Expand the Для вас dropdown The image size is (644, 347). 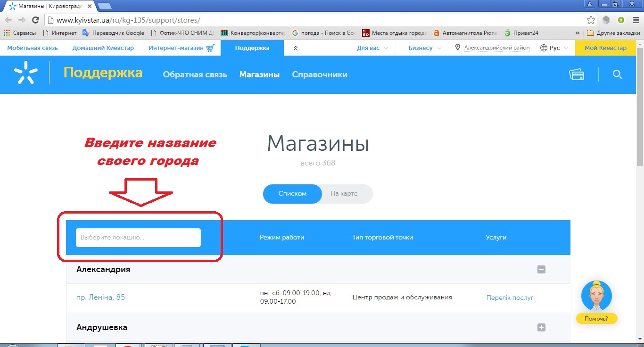(372, 48)
